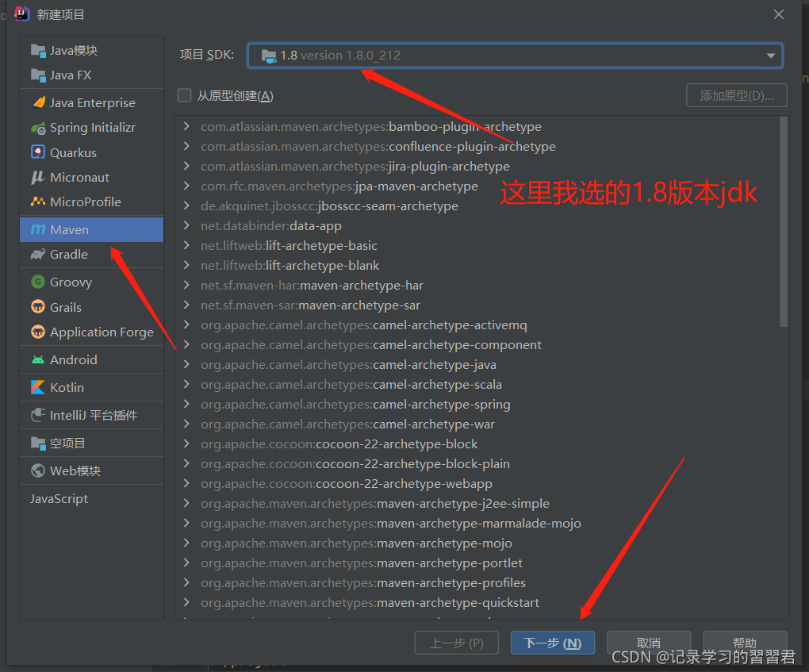Click SDK folder icon in the combo box
This screenshot has width=809, height=672.
pos(269,56)
